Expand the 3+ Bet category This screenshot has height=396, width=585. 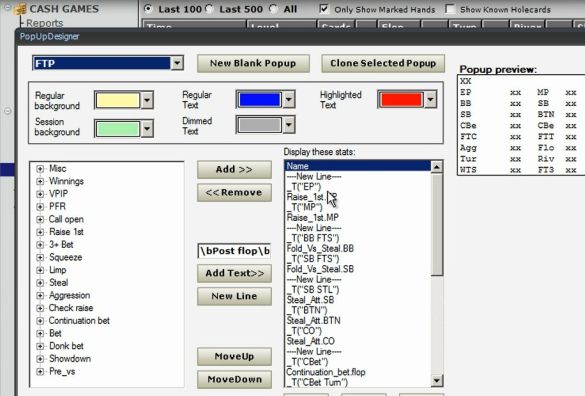tap(40, 245)
